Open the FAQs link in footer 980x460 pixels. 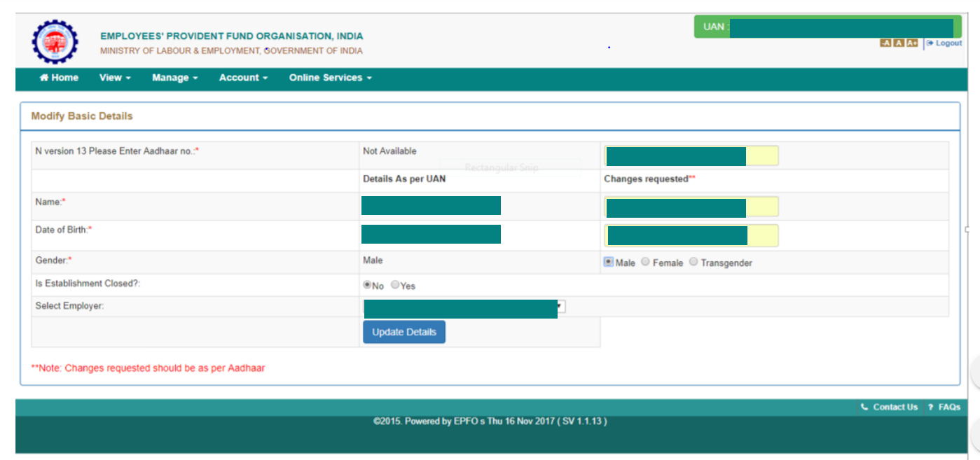click(x=944, y=407)
